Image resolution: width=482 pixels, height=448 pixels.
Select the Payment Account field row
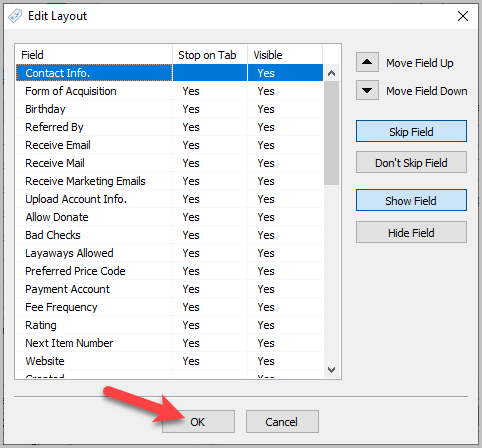pyautogui.click(x=169, y=289)
